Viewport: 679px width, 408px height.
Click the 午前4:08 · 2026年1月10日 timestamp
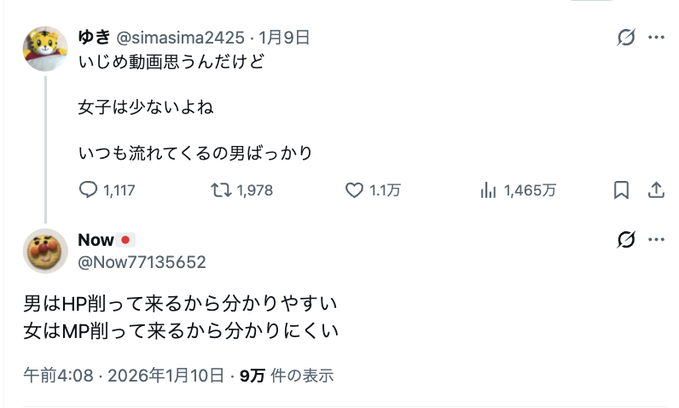[124, 376]
